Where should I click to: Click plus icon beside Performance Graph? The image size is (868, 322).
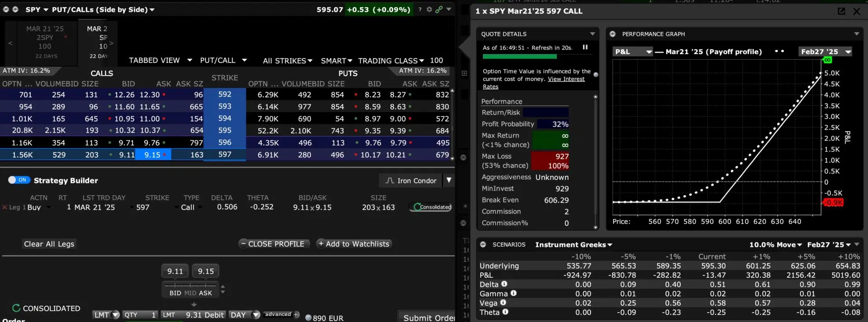tap(613, 34)
